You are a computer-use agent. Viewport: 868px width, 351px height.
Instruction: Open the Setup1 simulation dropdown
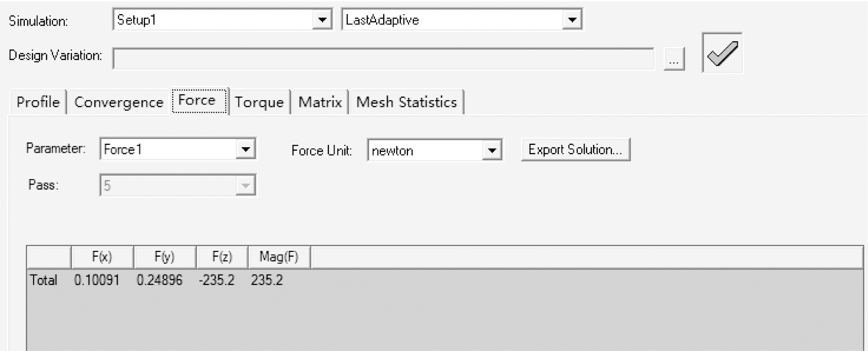pyautogui.click(x=322, y=20)
